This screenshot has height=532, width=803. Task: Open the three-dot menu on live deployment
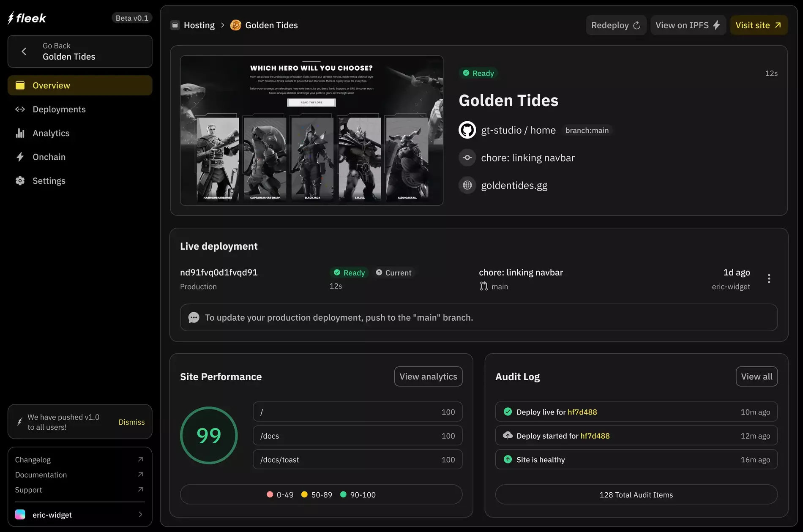click(x=769, y=278)
